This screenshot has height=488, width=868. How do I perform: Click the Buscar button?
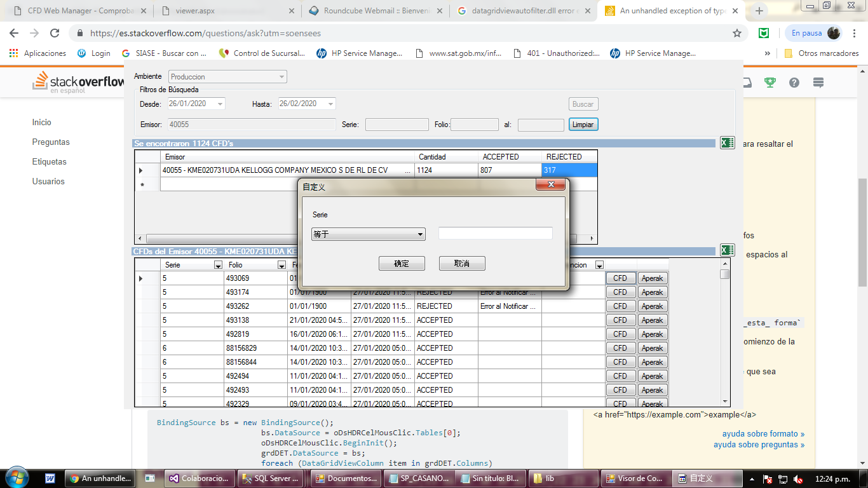[583, 104]
